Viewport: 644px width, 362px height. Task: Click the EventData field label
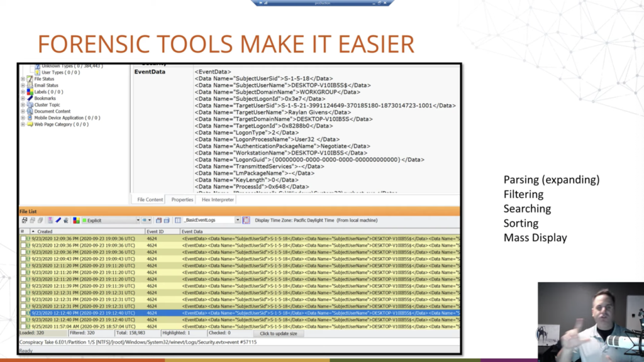[x=150, y=72]
